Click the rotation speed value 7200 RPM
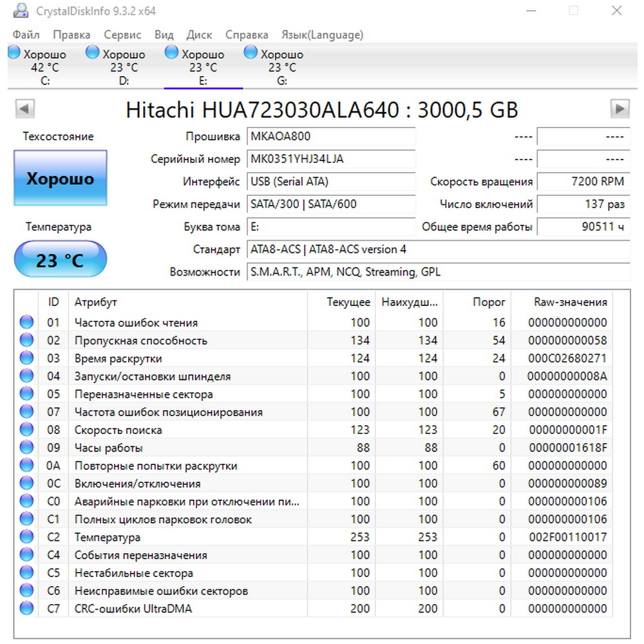The height and width of the screenshot is (644, 644). [x=583, y=182]
